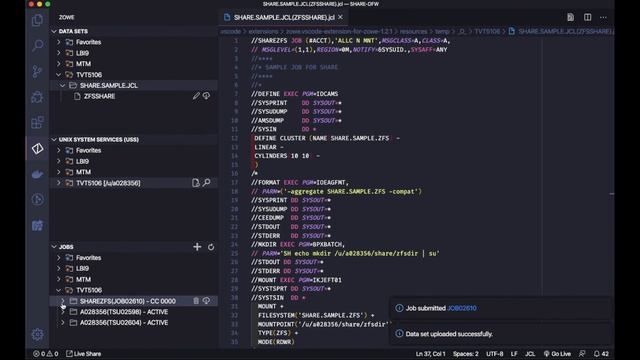Delete the SHAREZFS job with trash icon
The width and height of the screenshot is (640, 360).
[x=196, y=301]
